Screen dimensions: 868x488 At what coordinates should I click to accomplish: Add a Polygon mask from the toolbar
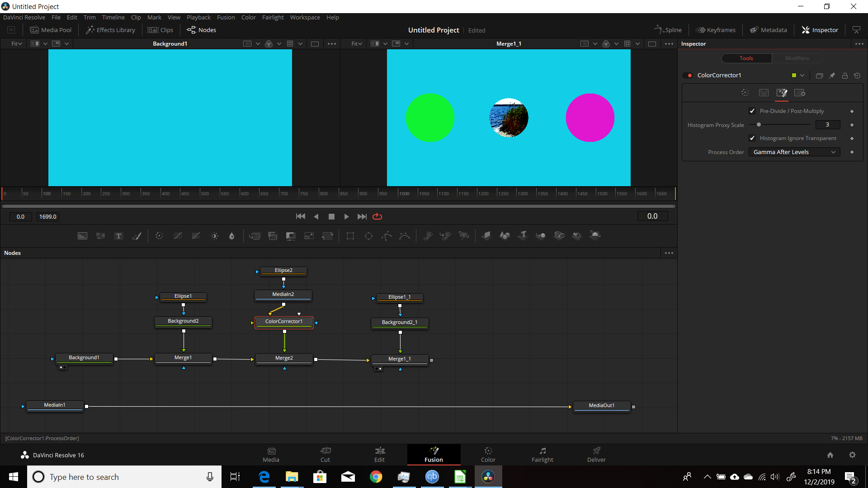click(x=387, y=236)
